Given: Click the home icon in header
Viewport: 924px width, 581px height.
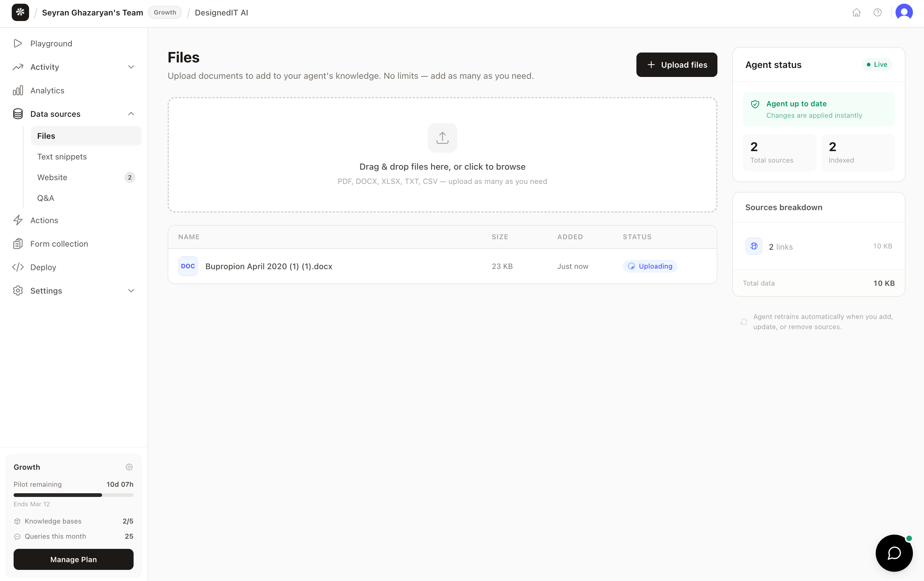Looking at the screenshot, I should [x=856, y=13].
